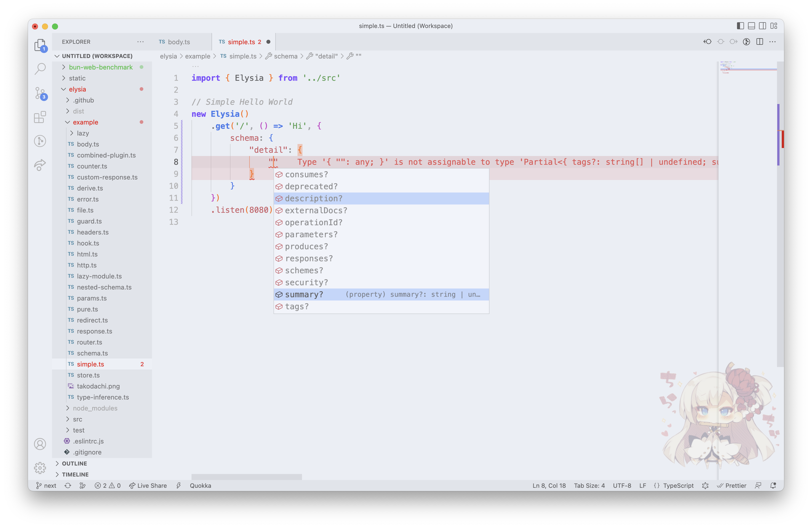Click the status bar icon left of Prettier

point(705,485)
